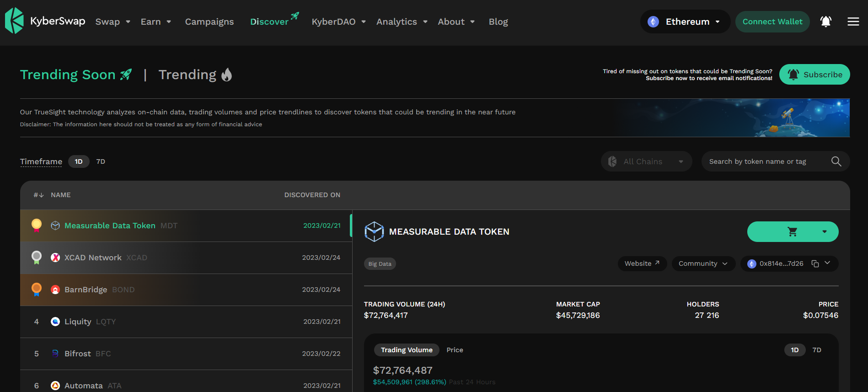Show the Price chart tab
Image resolution: width=868 pixels, height=392 pixels.
(455, 350)
